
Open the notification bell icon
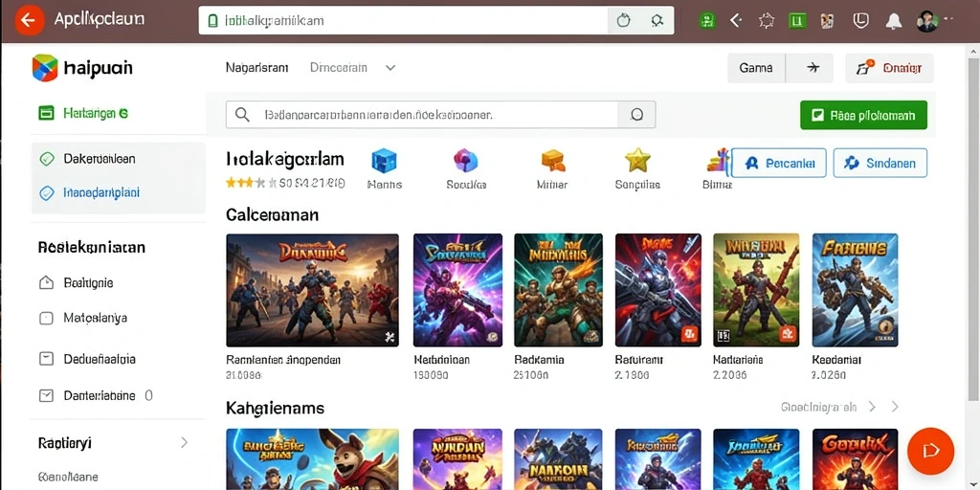pyautogui.click(x=893, y=21)
